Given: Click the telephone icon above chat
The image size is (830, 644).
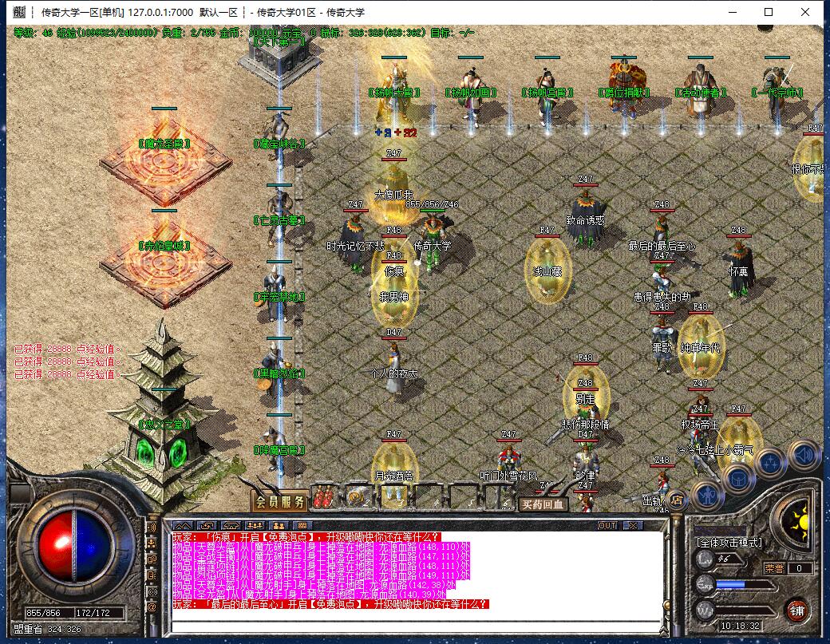Looking at the screenshot, I should 231,525.
